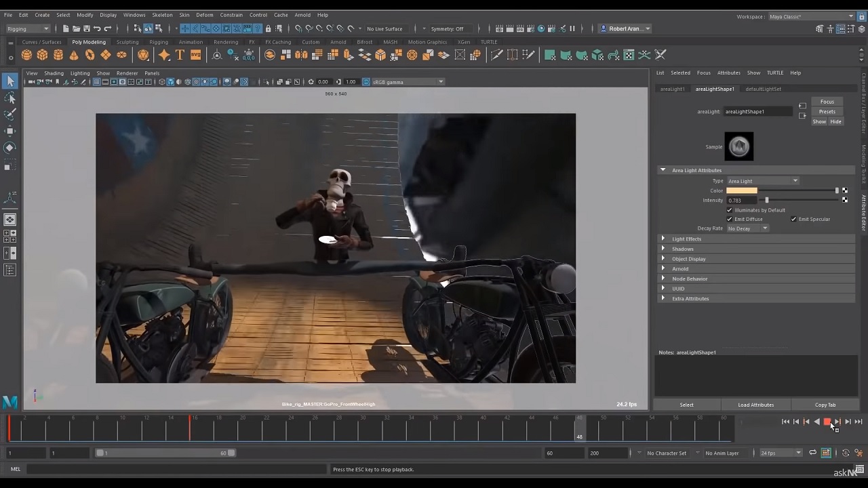
Task: Open the Deform menu
Action: tap(204, 15)
